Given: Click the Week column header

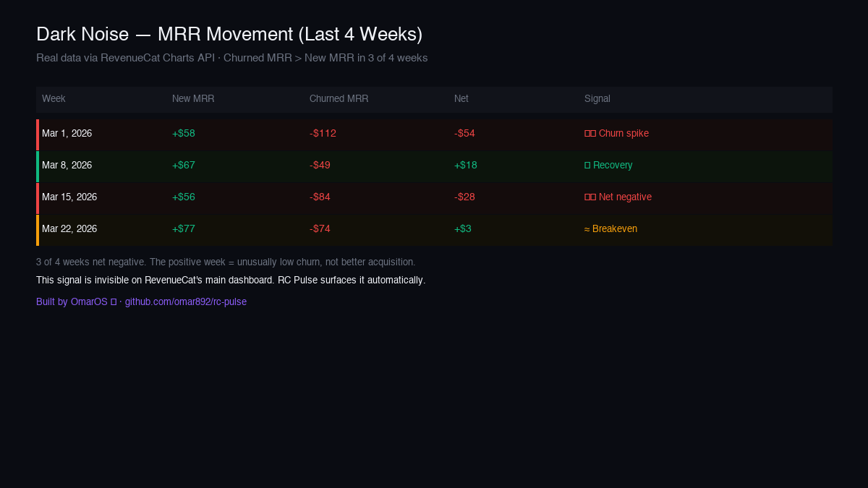Looking at the screenshot, I should click(54, 99).
